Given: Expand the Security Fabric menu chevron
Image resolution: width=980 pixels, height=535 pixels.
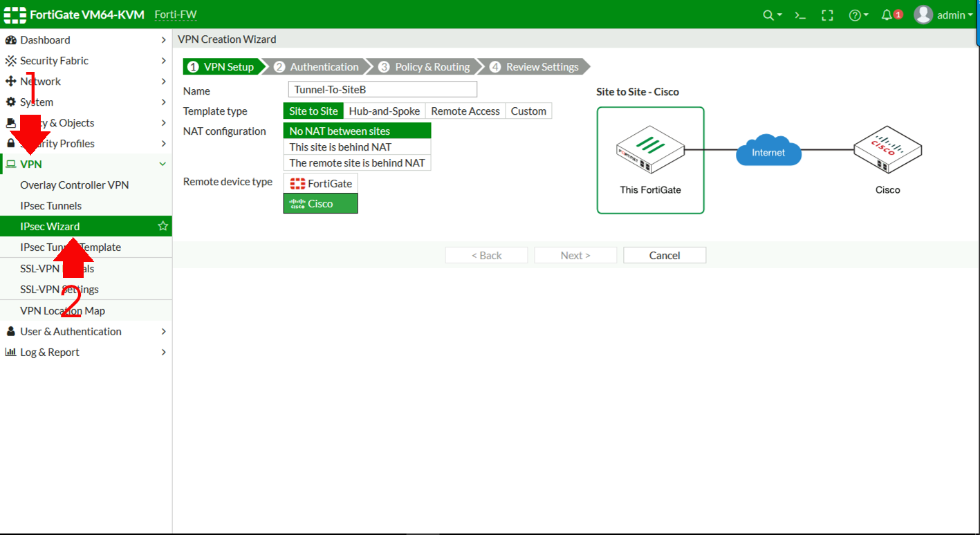Looking at the screenshot, I should tap(163, 61).
